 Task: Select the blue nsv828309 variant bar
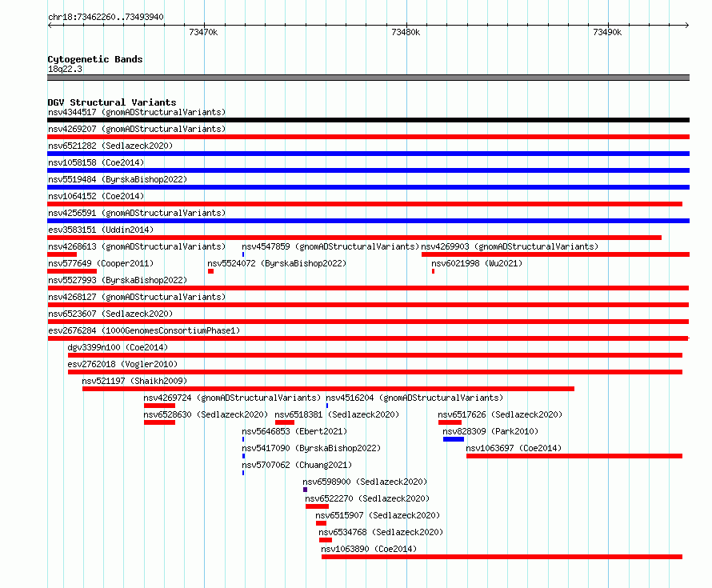pos(454,439)
